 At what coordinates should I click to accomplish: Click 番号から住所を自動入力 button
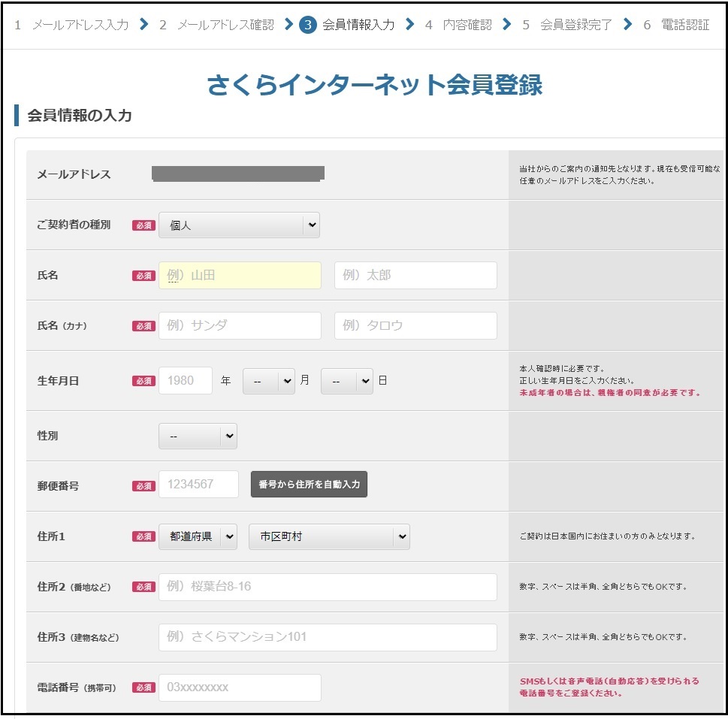310,484
